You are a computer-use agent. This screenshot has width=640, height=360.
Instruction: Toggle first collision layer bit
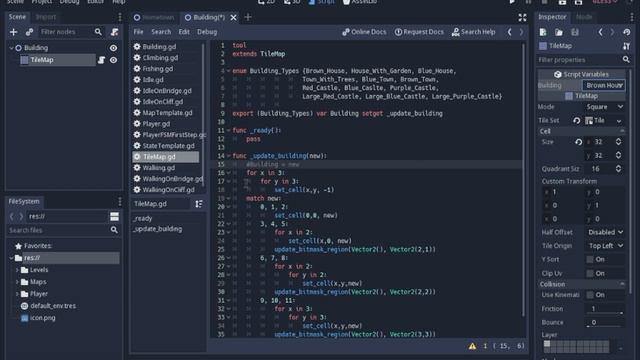[x=547, y=344]
